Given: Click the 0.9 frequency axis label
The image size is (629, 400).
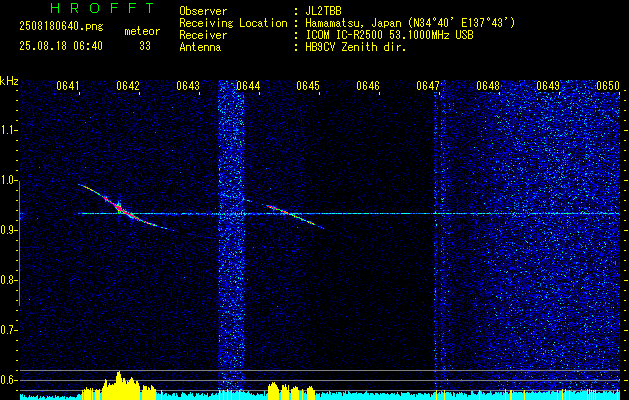Looking at the screenshot, I should pyautogui.click(x=8, y=230).
